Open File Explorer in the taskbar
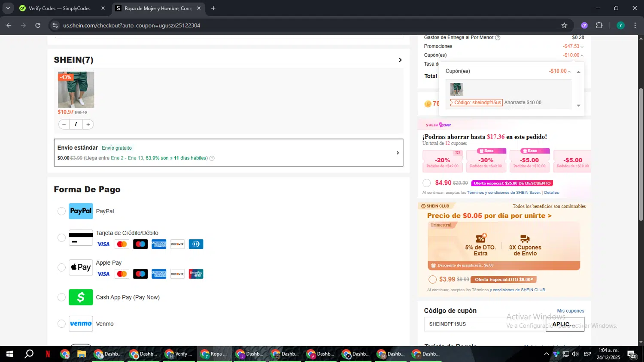This screenshot has height=362, width=644. pos(82,354)
